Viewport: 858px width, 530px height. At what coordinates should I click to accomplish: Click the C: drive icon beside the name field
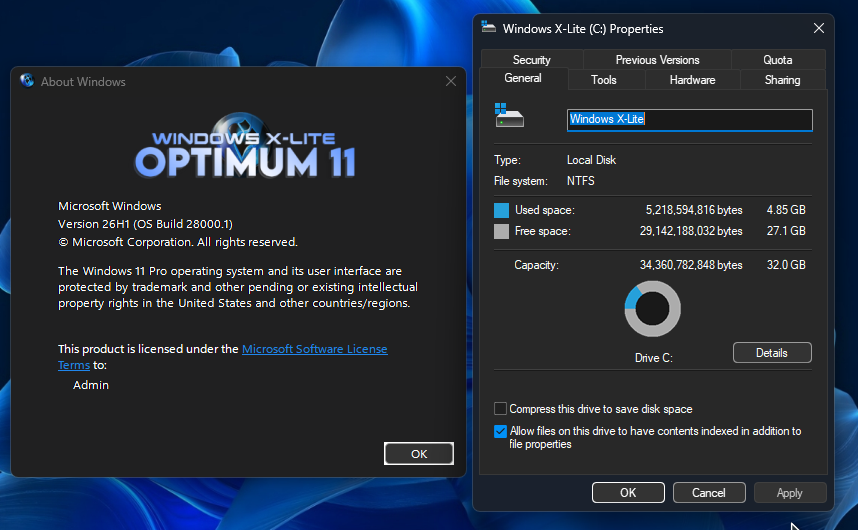click(x=509, y=115)
